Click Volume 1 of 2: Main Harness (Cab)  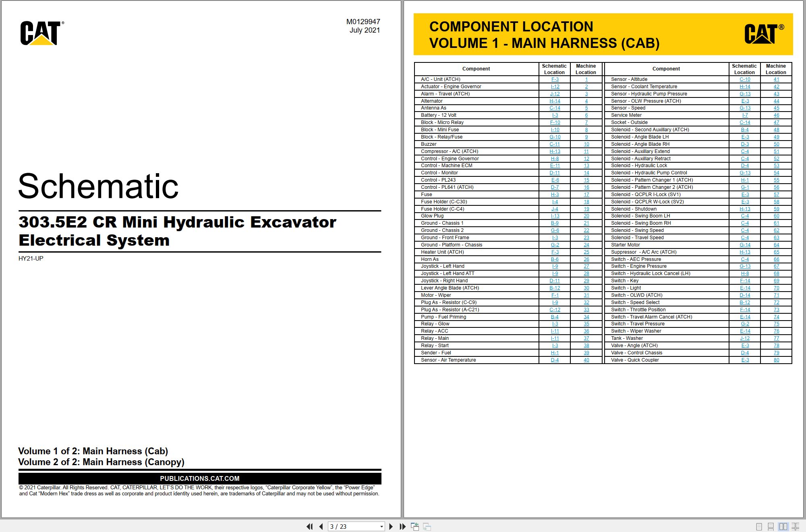(93, 451)
